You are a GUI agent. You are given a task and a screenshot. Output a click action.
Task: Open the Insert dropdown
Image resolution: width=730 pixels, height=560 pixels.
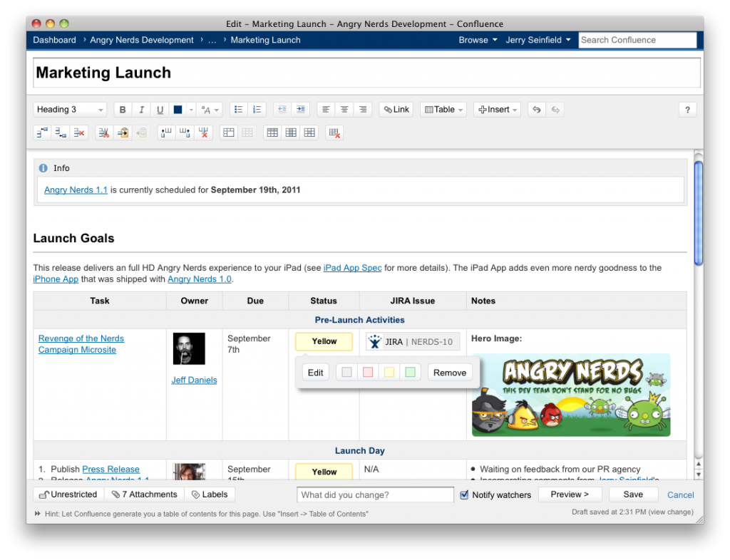pyautogui.click(x=497, y=110)
